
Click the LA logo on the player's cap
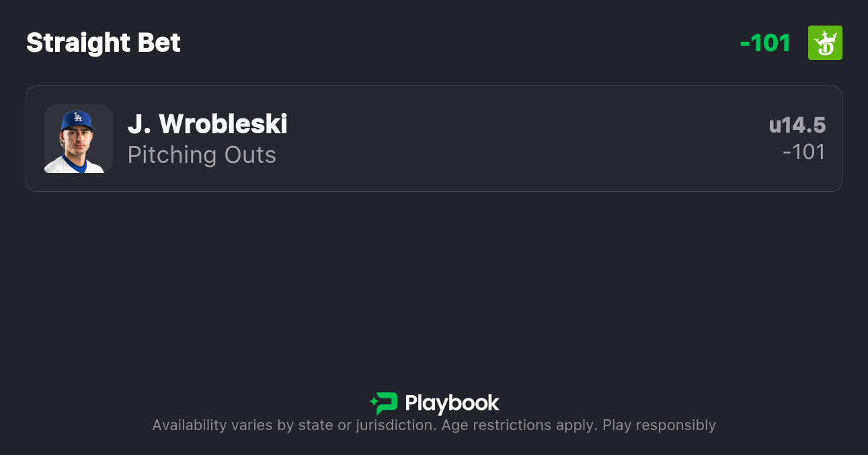[x=77, y=118]
